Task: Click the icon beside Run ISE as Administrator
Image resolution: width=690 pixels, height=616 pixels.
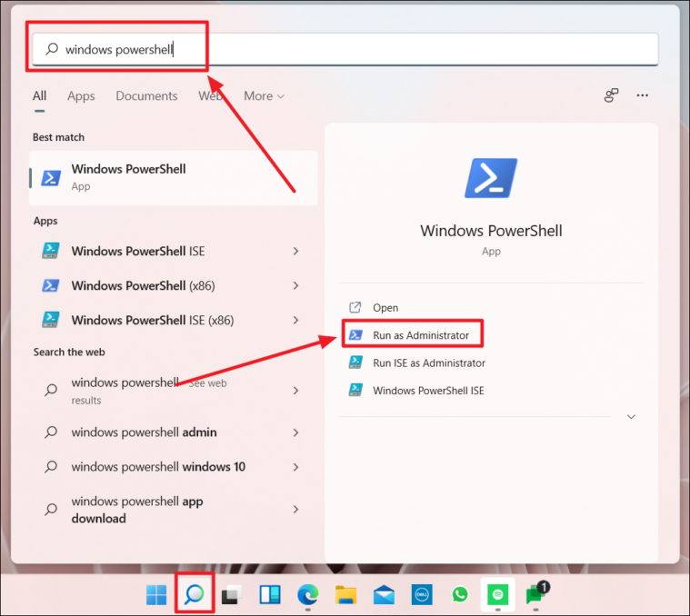Action: coord(355,363)
